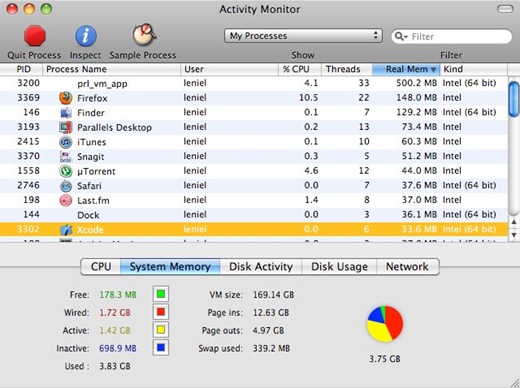
Task: Click the 148.0 MB memory value
Action: 416,98
